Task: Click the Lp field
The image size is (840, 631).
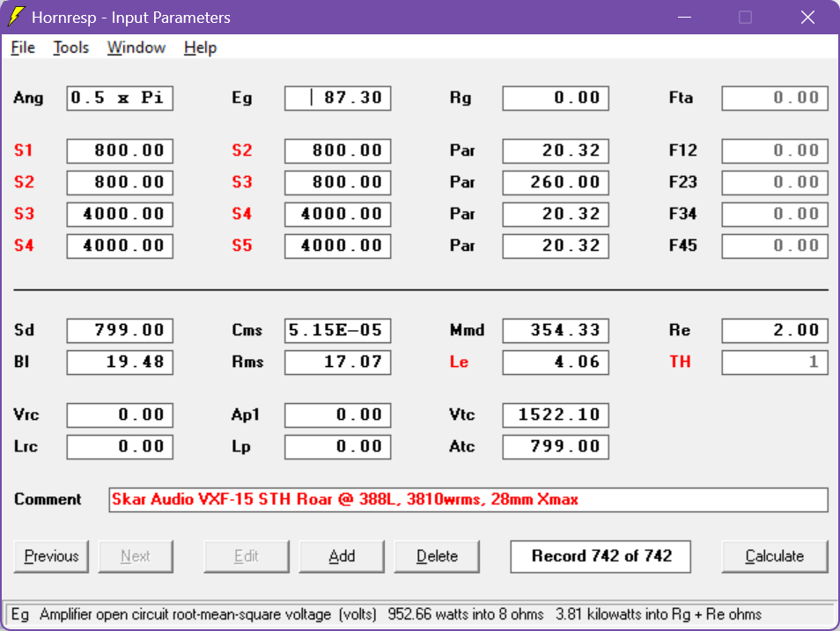Action: click(338, 447)
